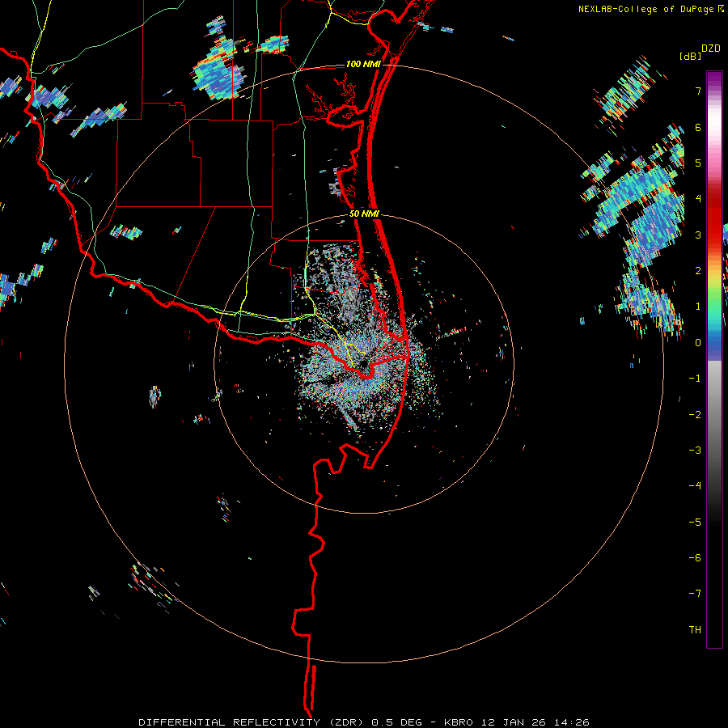Click the DZD label above the color scale
The height and width of the screenshot is (728, 728).
(x=711, y=49)
